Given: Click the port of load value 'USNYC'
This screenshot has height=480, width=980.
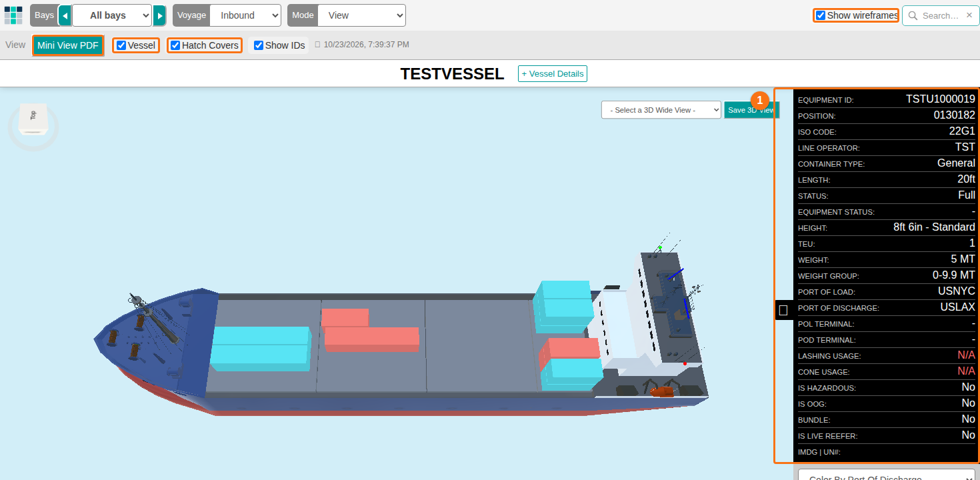Looking at the screenshot, I should [957, 291].
